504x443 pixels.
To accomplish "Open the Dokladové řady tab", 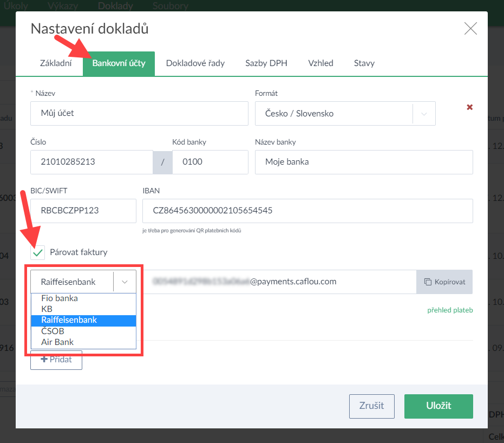I will tap(195, 63).
